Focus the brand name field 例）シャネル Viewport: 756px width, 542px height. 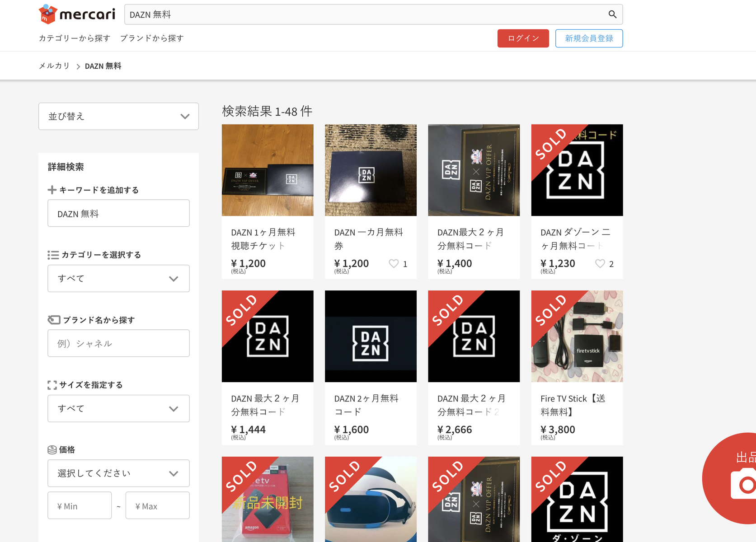coord(118,343)
